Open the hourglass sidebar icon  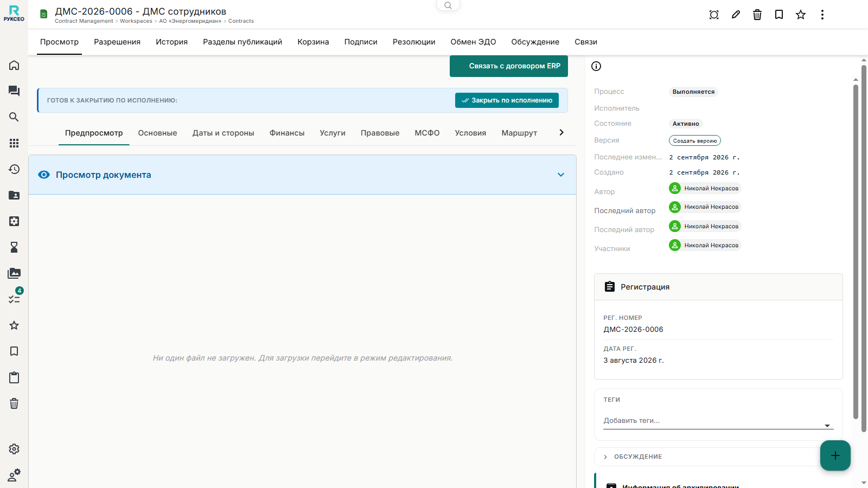coord(14,247)
